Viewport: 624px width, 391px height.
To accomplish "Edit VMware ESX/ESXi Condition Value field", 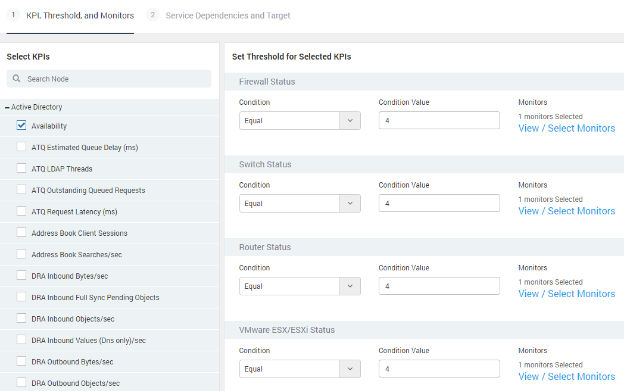I will coord(439,368).
